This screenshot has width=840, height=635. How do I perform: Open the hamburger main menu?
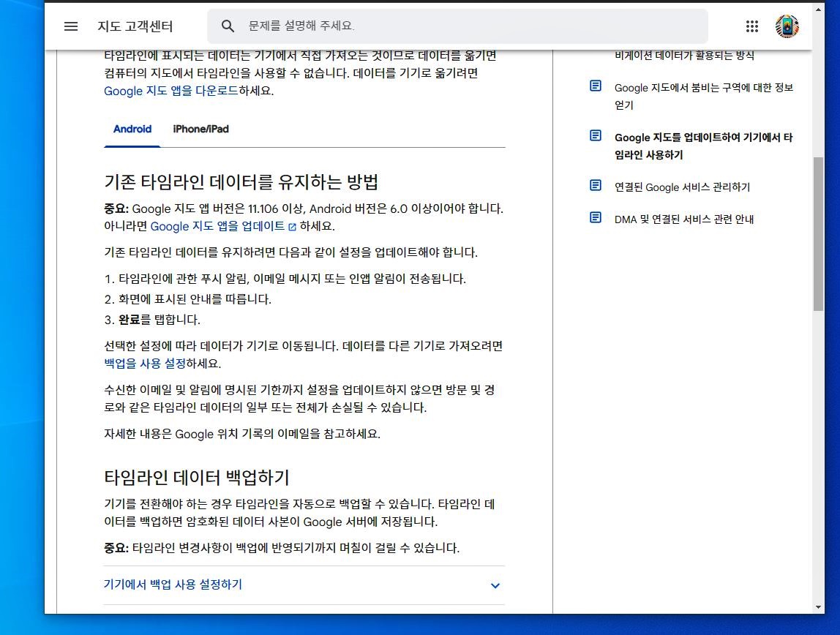71,26
